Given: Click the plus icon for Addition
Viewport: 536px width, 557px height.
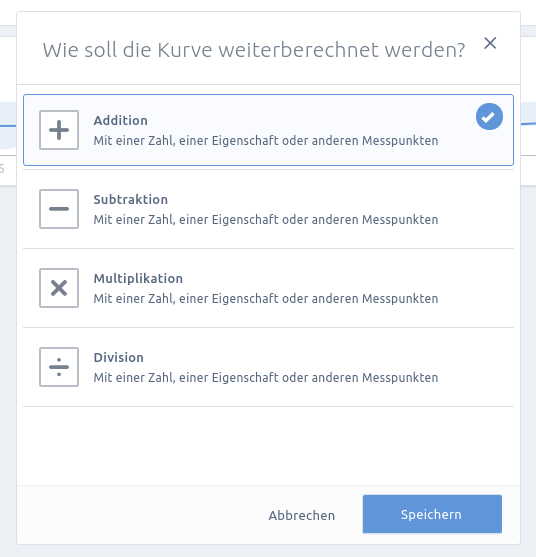Looking at the screenshot, I should coord(59,130).
